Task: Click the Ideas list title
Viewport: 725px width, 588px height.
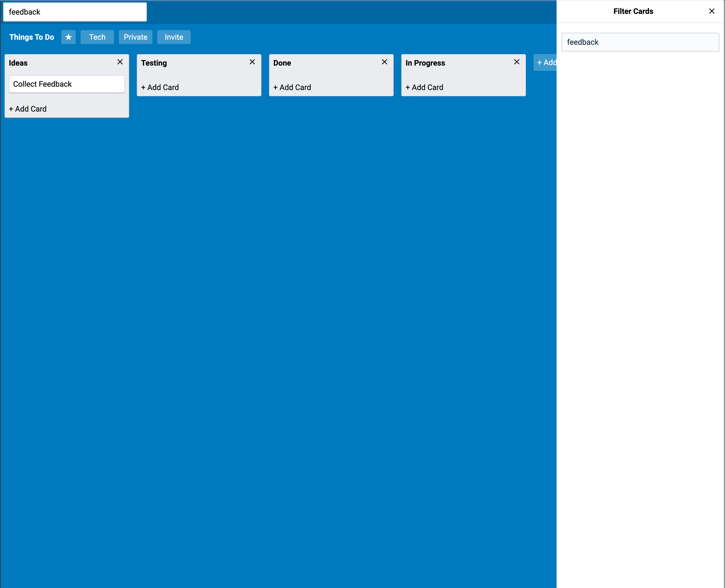Action: tap(18, 63)
